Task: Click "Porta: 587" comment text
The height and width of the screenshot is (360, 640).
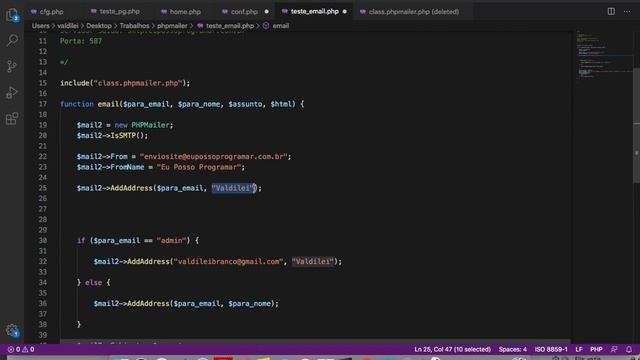Action: point(81,41)
